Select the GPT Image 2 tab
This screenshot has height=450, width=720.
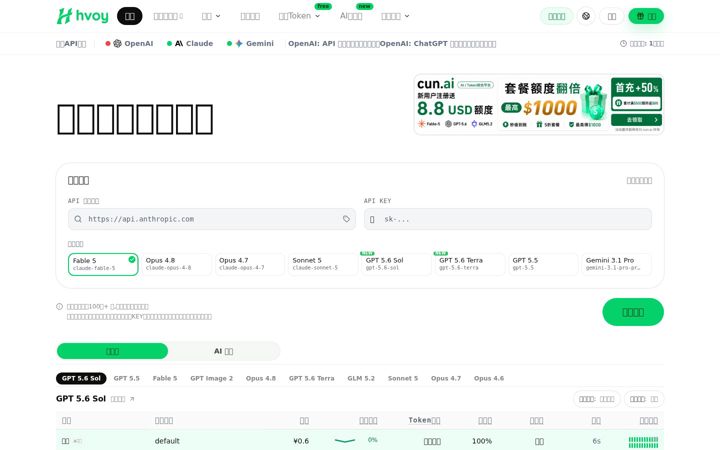212,378
